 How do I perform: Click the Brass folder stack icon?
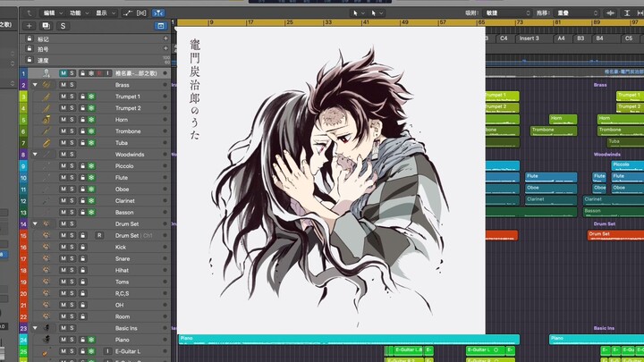[47, 85]
